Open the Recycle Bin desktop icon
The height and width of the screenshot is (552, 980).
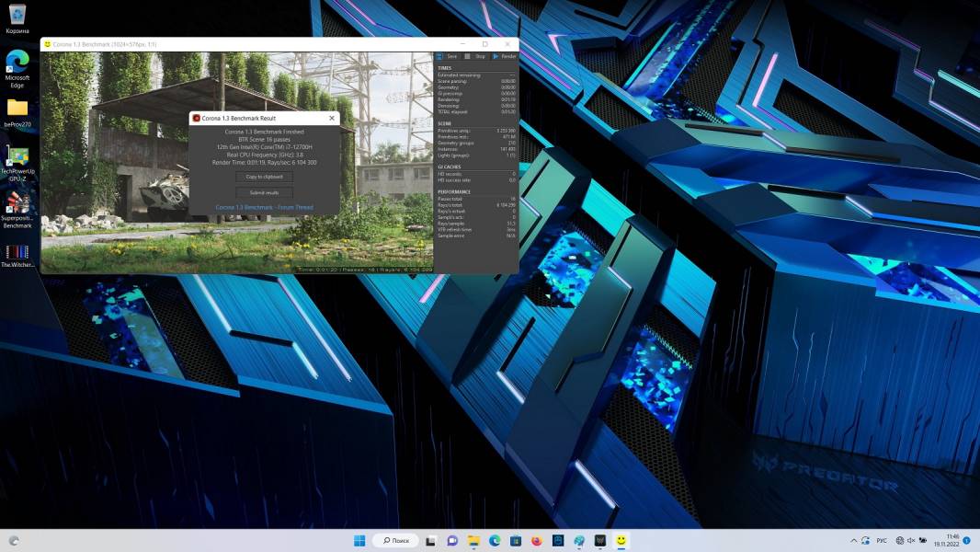click(x=17, y=16)
